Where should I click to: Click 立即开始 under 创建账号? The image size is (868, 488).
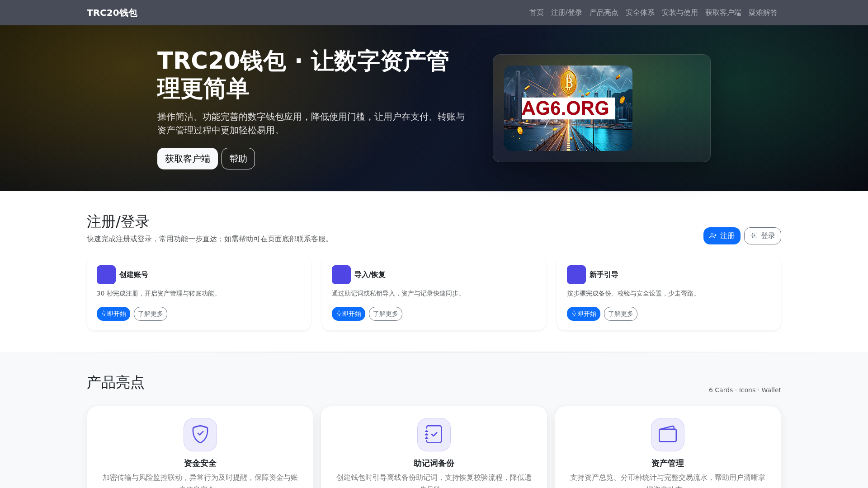(x=113, y=314)
